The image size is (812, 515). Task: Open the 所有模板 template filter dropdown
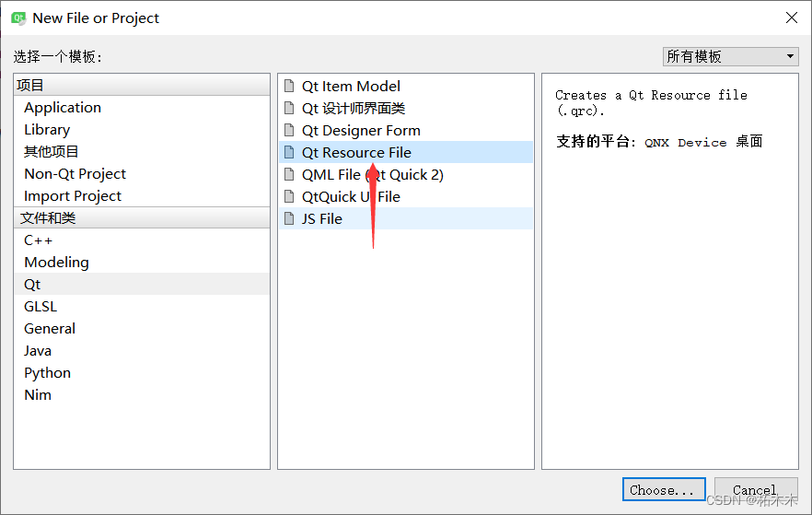[731, 56]
